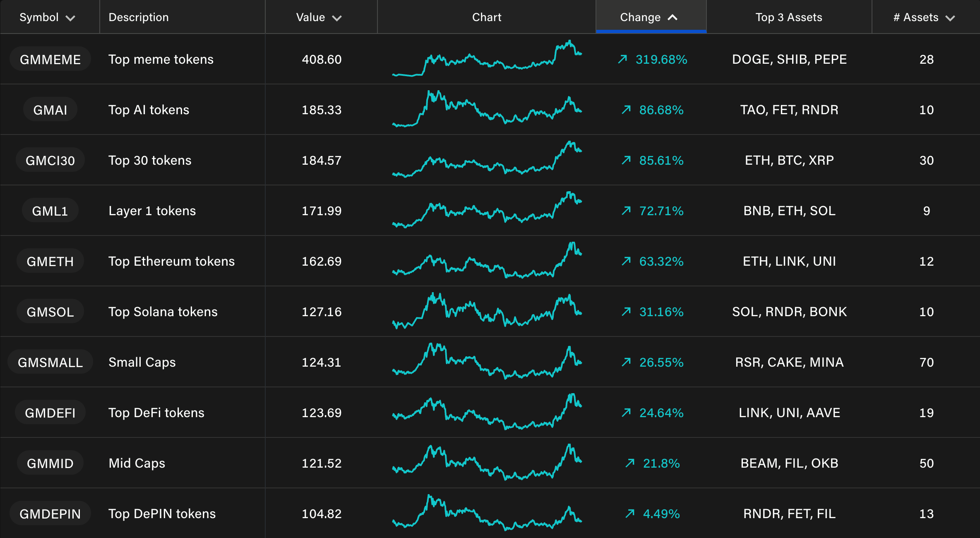980x538 pixels.
Task: Click the trend arrow next to 31.16%
Action: pos(626,312)
